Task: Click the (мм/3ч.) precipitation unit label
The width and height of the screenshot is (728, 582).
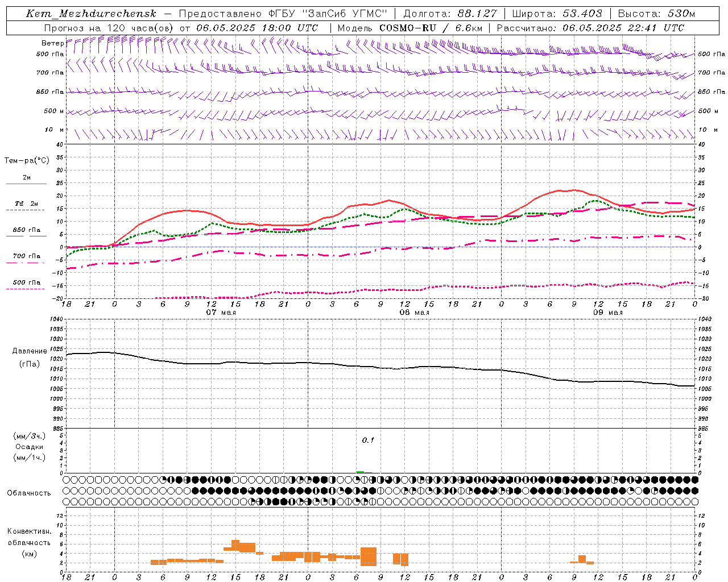Action: (30, 436)
